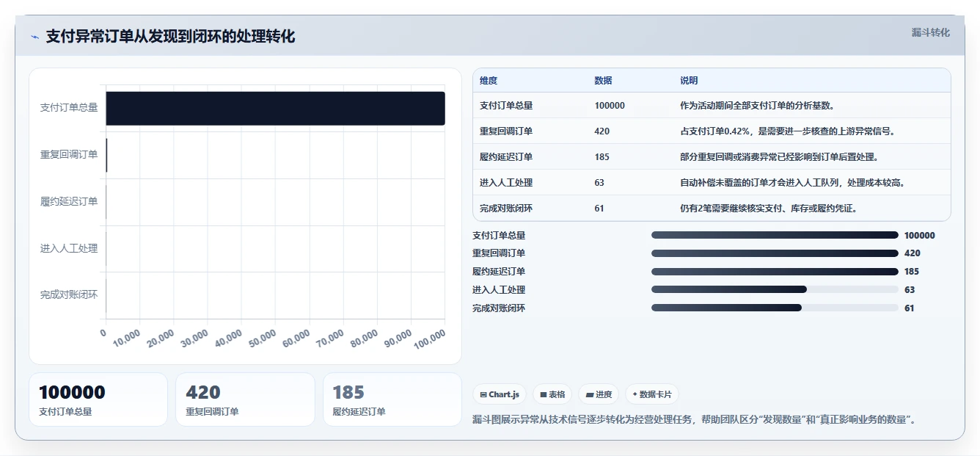The image size is (980, 456).
Task: Click the title 支付异常订单从发现到闭环的处理转化
Action: 170,37
